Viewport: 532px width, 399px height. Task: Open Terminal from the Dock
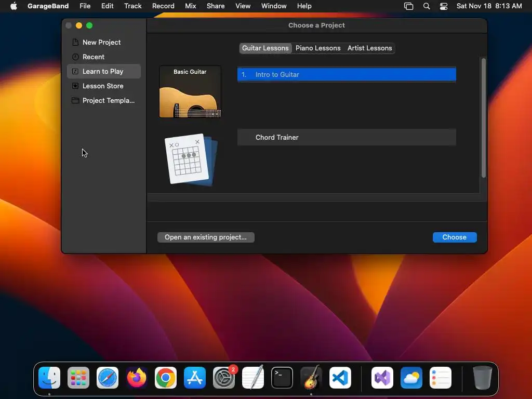(x=282, y=378)
